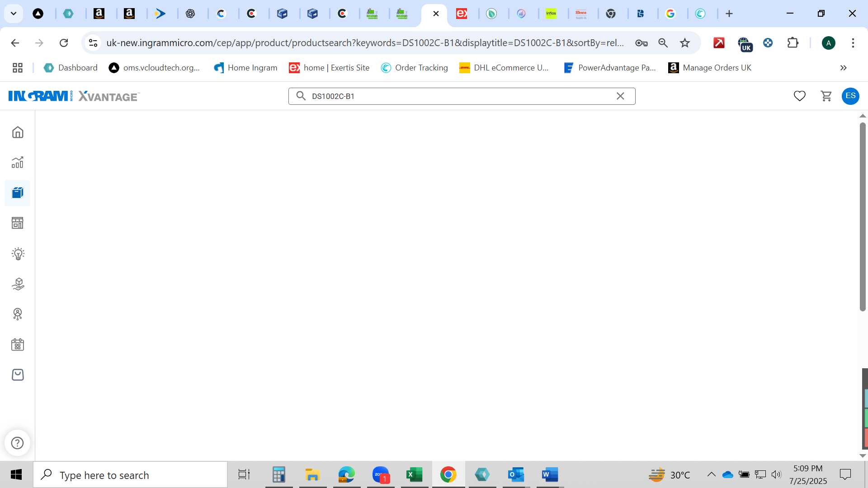Click the Windows taskbar search box

pyautogui.click(x=130, y=475)
